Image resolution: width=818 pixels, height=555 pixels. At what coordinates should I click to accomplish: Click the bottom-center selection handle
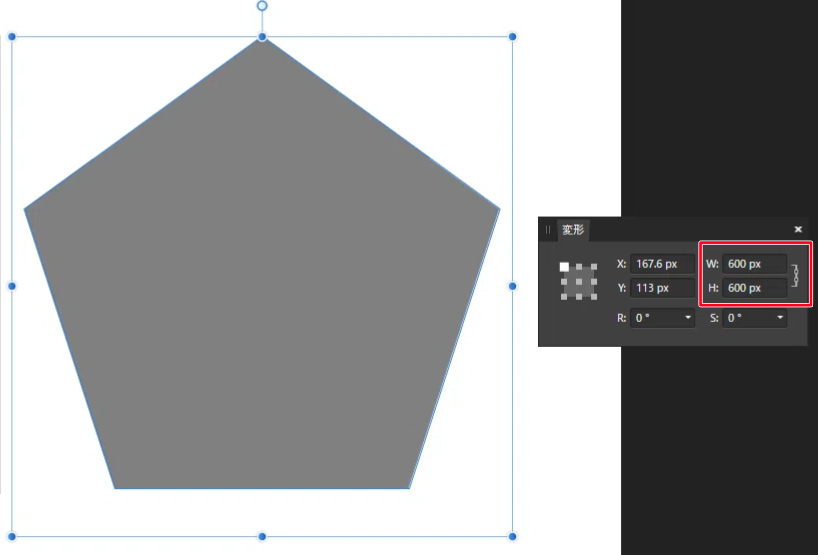click(x=262, y=536)
